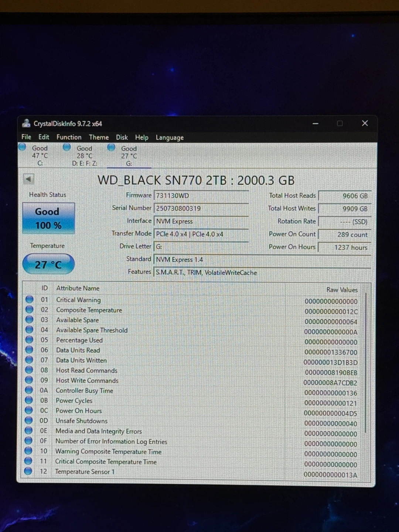The height and width of the screenshot is (532, 399).
Task: Click Power On Hours value 1237 hours
Action: coord(345,247)
